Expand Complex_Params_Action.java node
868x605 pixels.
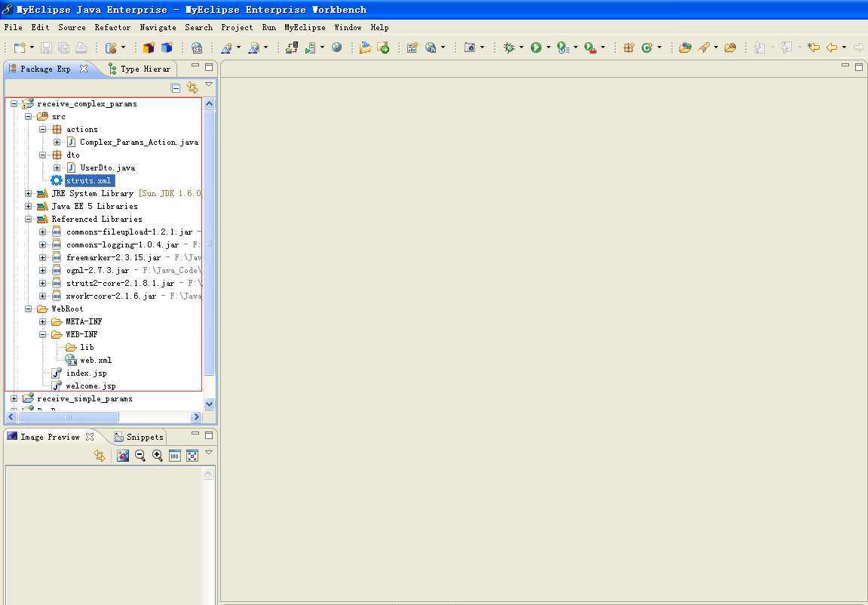pos(57,143)
